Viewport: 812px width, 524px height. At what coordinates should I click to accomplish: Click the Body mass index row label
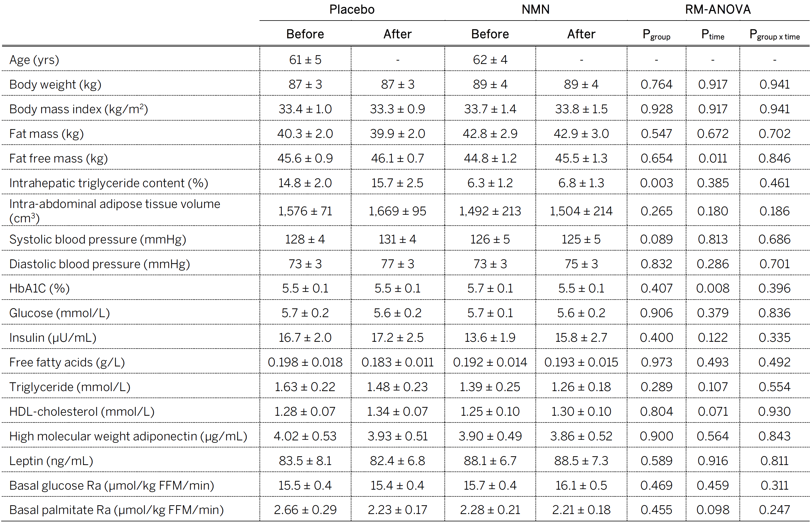point(78,109)
